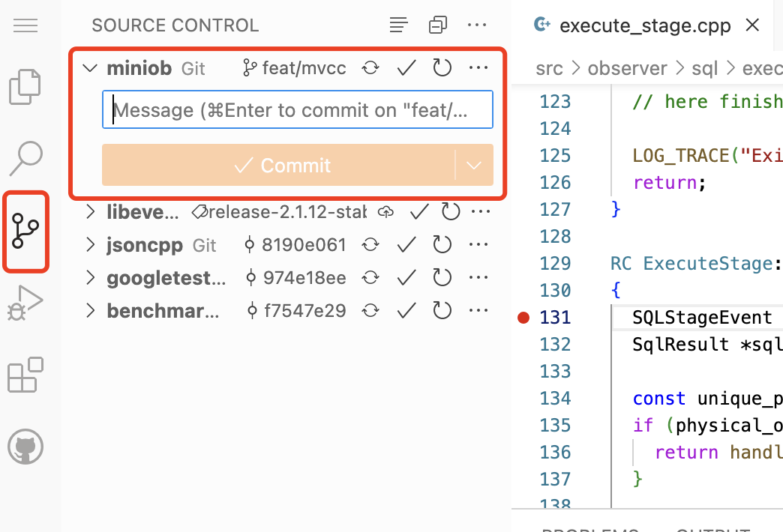Publish changes cloud icon for libevent repository
Screen dimensions: 783x532
pos(385,212)
